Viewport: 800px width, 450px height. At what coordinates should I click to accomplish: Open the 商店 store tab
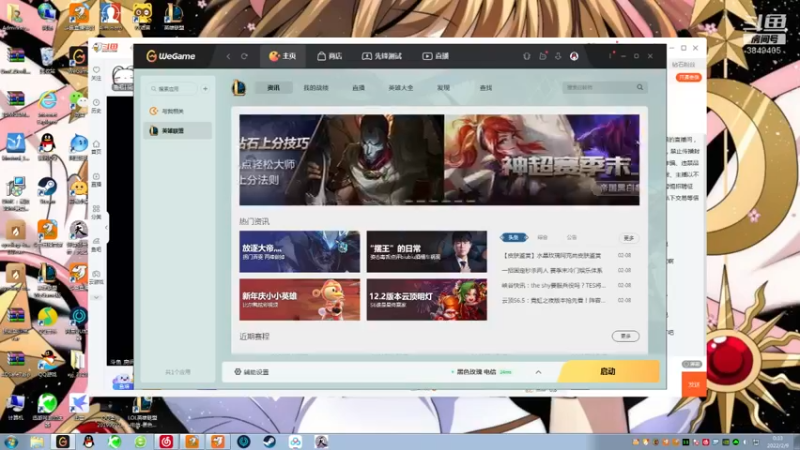[330, 56]
